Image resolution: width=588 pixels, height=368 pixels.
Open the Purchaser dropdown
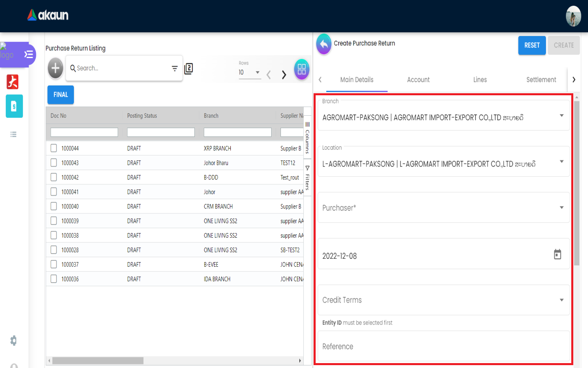pyautogui.click(x=561, y=208)
